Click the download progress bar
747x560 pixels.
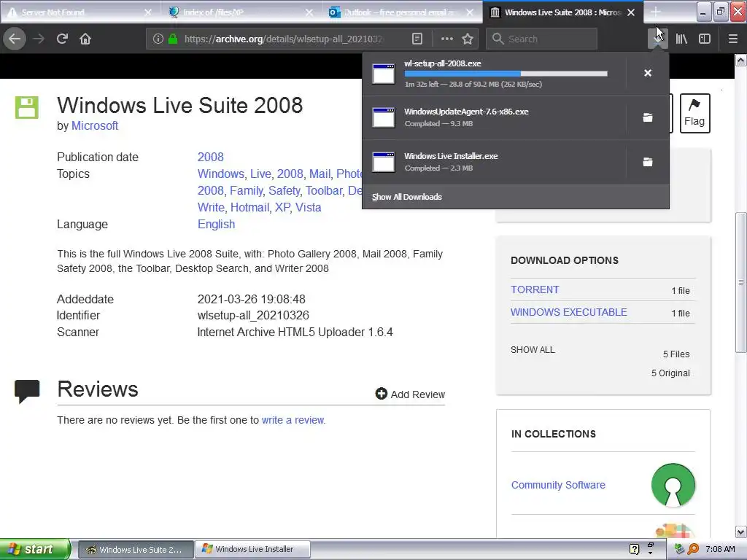(506, 74)
